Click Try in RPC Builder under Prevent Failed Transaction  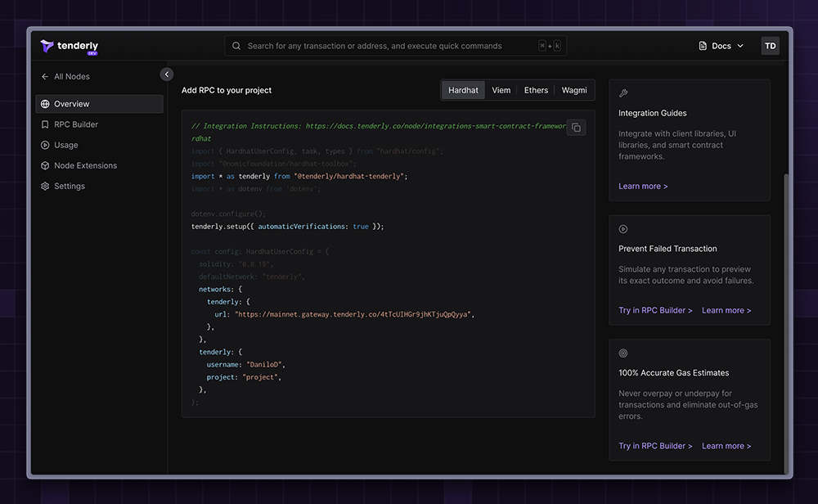[655, 310]
